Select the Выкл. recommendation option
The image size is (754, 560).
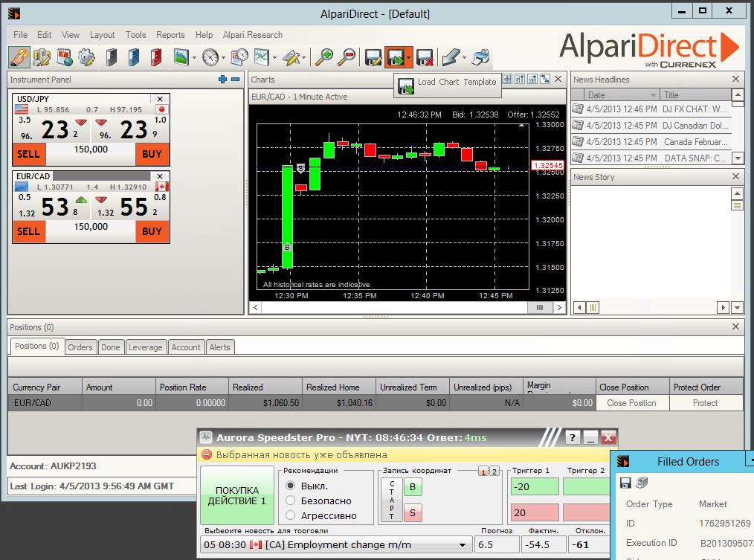(290, 486)
